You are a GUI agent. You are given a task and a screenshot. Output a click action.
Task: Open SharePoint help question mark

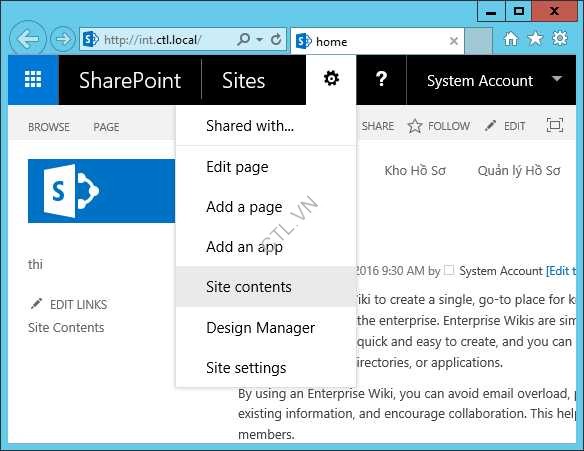point(381,79)
